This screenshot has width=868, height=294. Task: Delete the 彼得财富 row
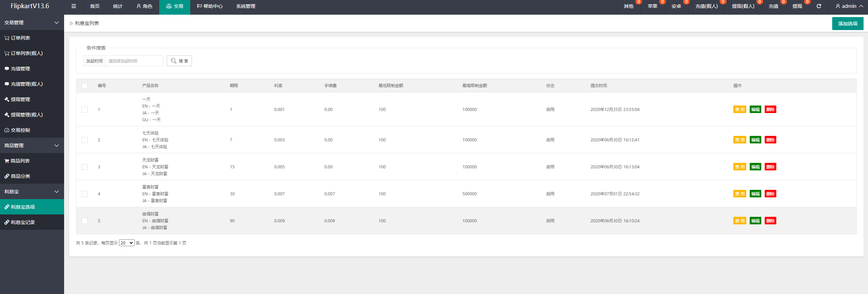point(770,221)
